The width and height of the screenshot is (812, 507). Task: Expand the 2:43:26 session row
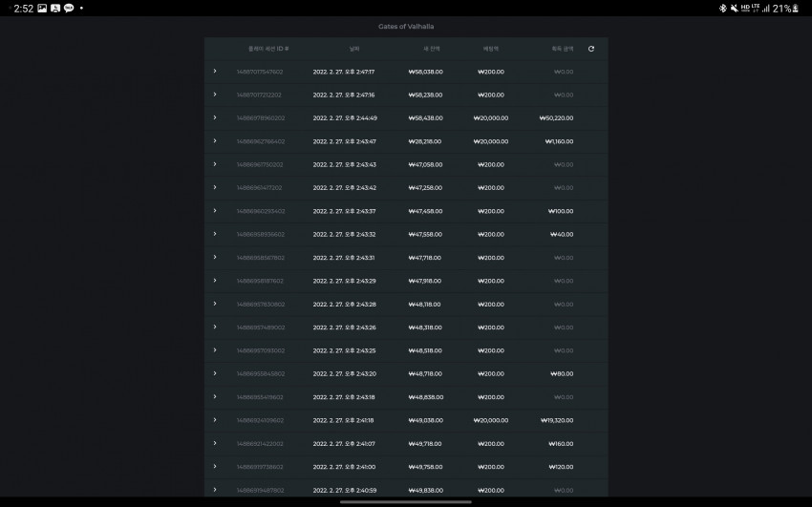[x=215, y=327]
